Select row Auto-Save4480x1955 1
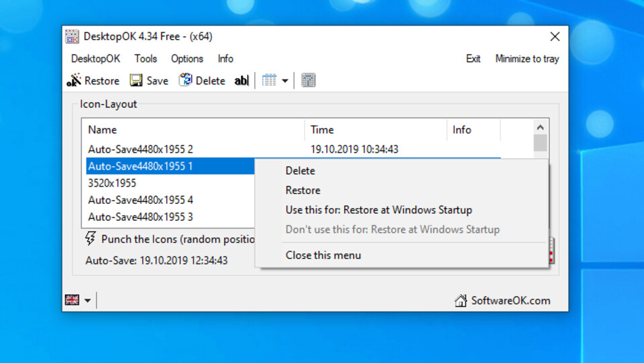The width and height of the screenshot is (644, 363). coord(170,166)
